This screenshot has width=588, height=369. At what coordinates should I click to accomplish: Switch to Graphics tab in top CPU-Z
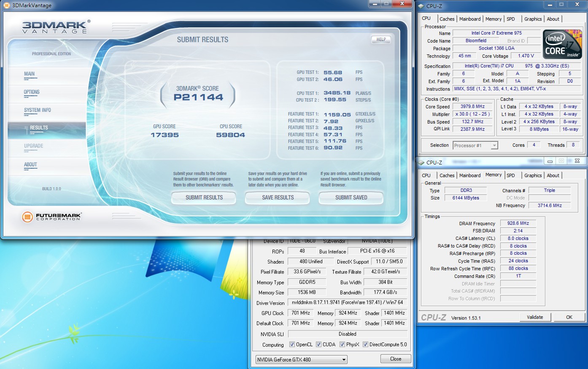[533, 19]
